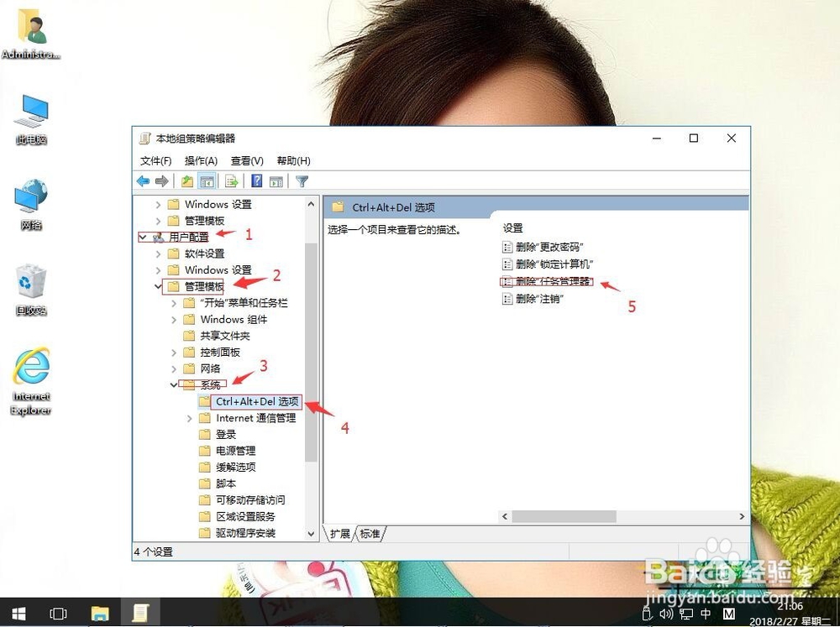840x627 pixels.
Task: Select the 删除"任务管理器" setting
Action: [548, 282]
